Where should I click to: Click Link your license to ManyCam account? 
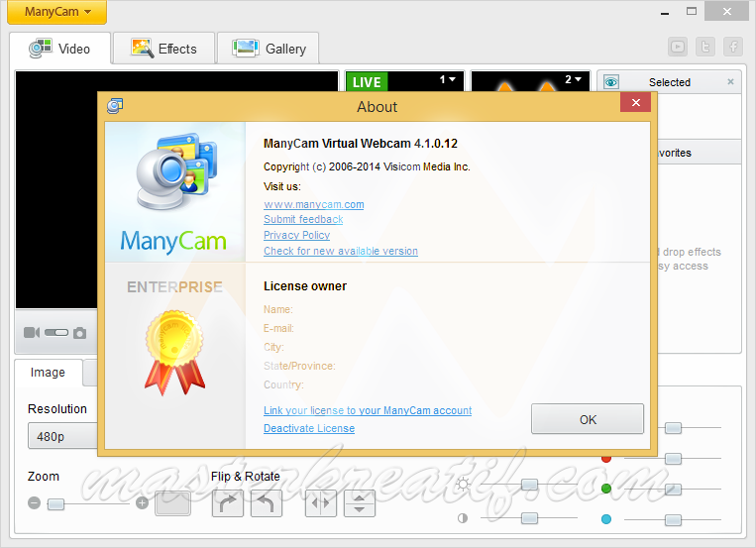(368, 410)
